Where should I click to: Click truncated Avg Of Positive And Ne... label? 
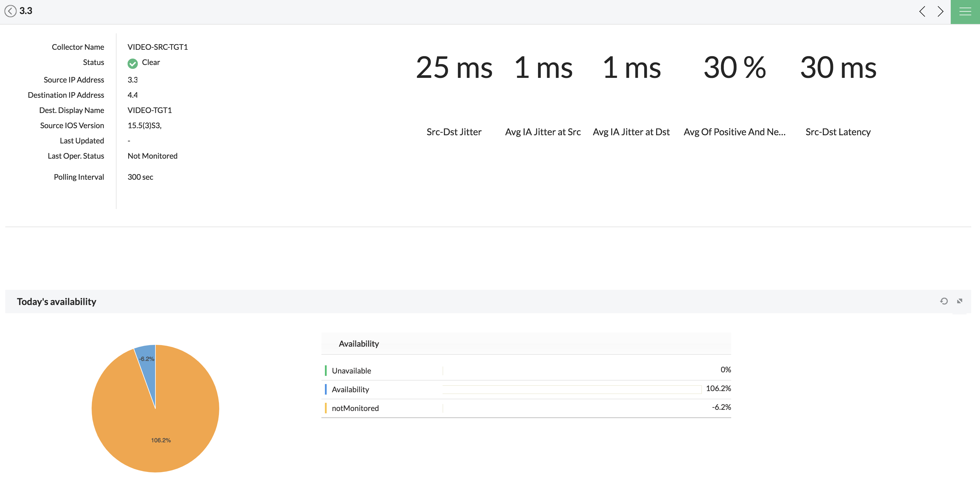point(734,132)
